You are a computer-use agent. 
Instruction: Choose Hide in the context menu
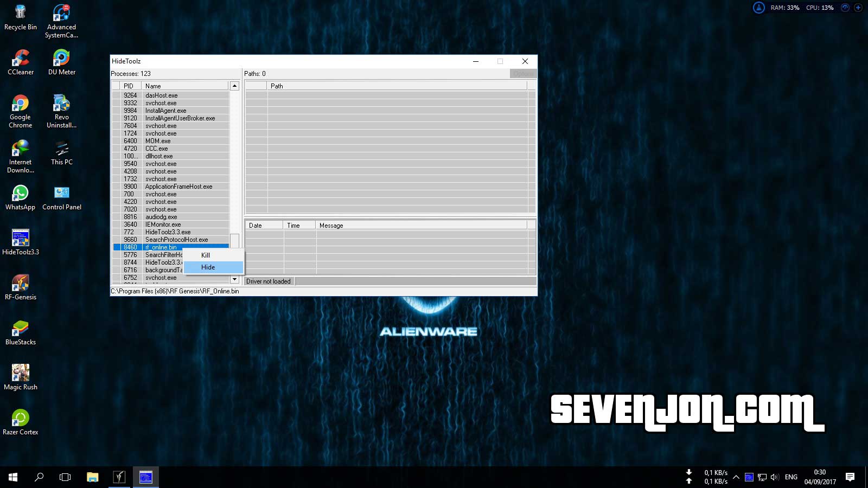tap(214, 267)
